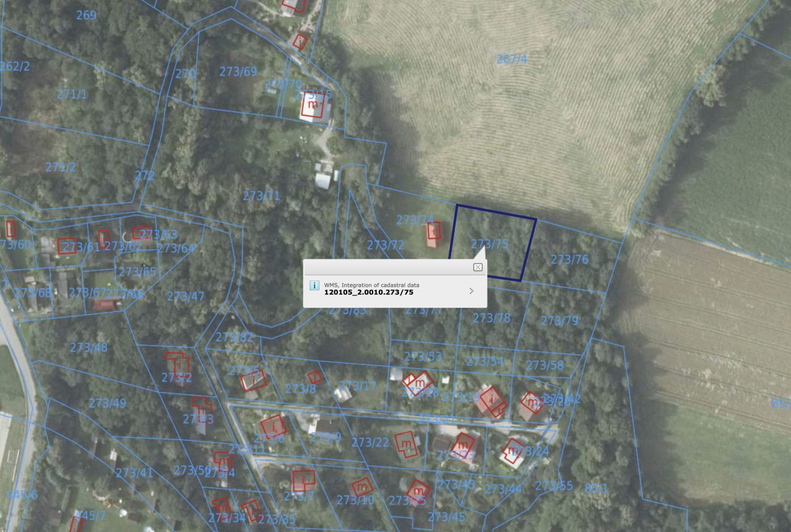Click the parcel label 273/64
This screenshot has width=791, height=532.
coord(176,248)
